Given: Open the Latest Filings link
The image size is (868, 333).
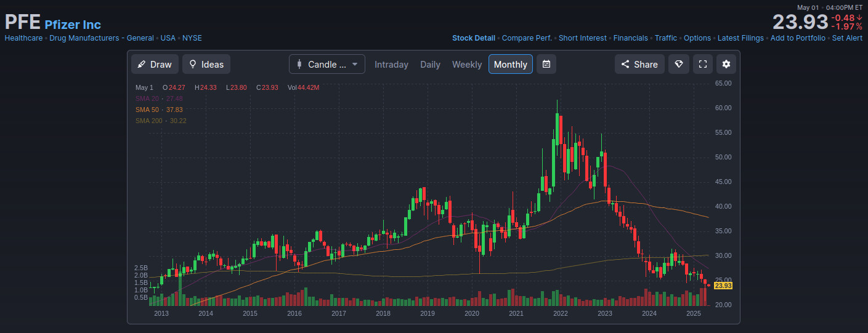Looking at the screenshot, I should [x=740, y=38].
